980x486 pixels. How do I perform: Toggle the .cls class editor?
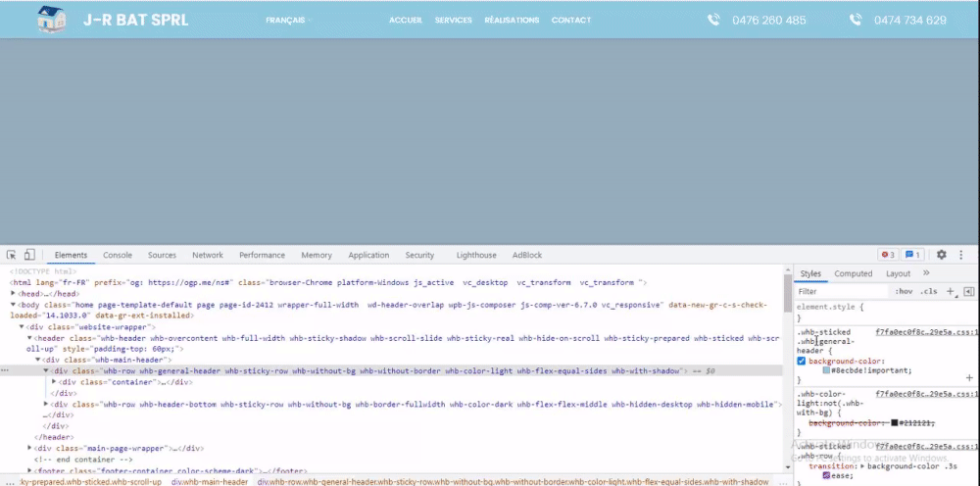(929, 292)
